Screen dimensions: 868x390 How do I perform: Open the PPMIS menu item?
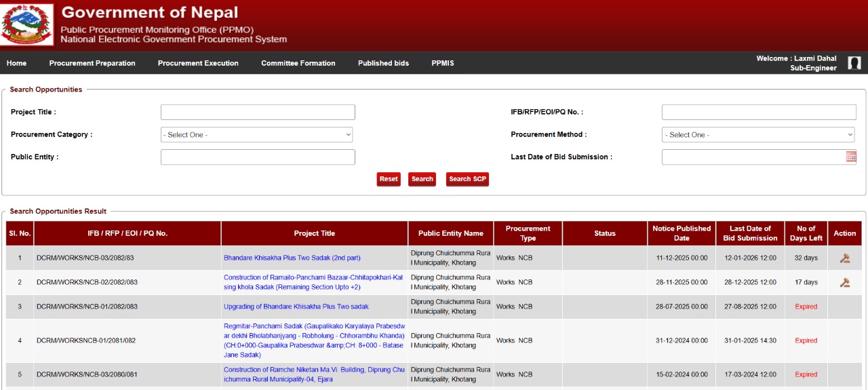pos(443,63)
